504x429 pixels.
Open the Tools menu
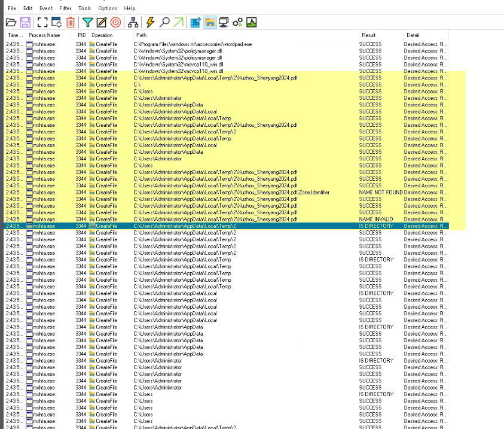tap(84, 8)
